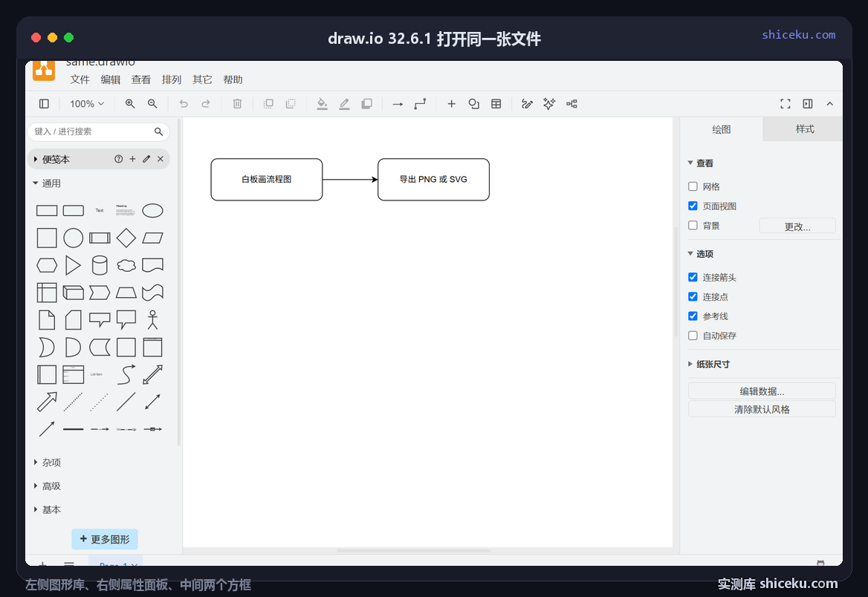This screenshot has width=868, height=597.
Task: Enable the 背景 checkbox
Action: tap(693, 225)
